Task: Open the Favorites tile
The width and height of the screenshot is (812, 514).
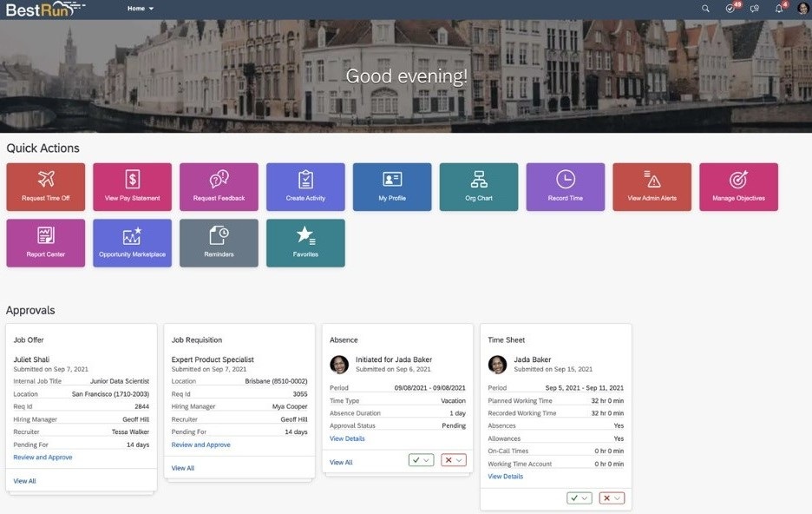Action: [x=305, y=243]
